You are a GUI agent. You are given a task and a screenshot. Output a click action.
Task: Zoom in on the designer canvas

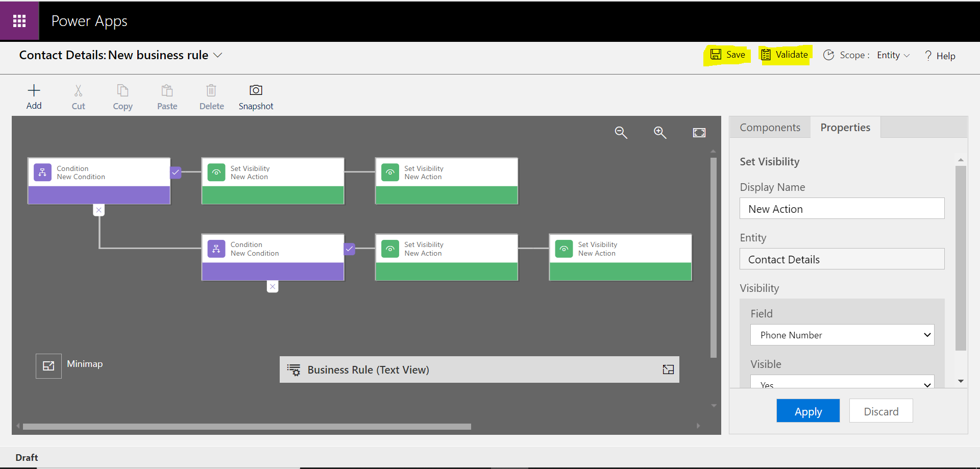click(660, 133)
